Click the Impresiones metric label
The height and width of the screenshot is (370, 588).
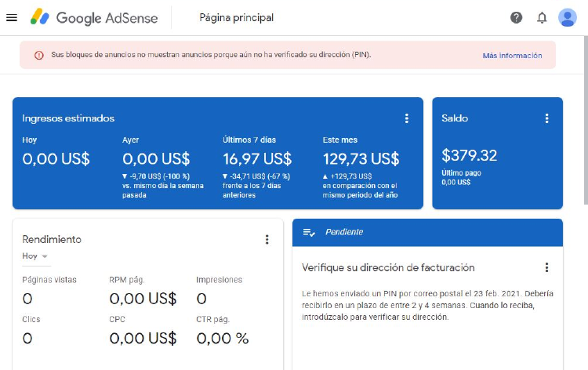[x=219, y=280]
